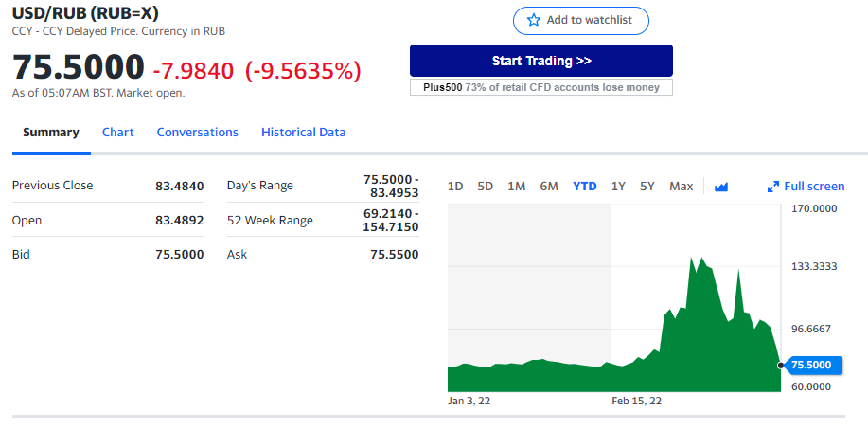Open the Historical Data tab
This screenshot has width=868, height=430.
click(x=303, y=133)
